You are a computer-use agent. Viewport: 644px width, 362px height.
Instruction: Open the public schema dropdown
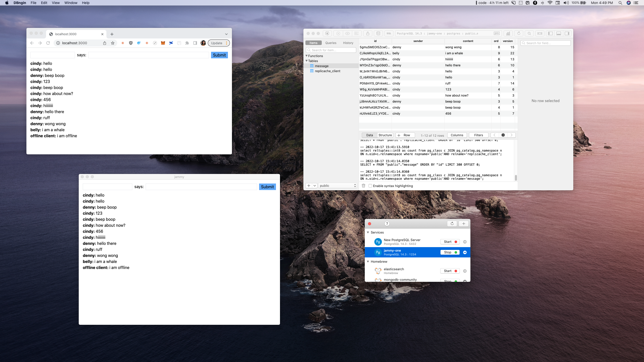[338, 186]
